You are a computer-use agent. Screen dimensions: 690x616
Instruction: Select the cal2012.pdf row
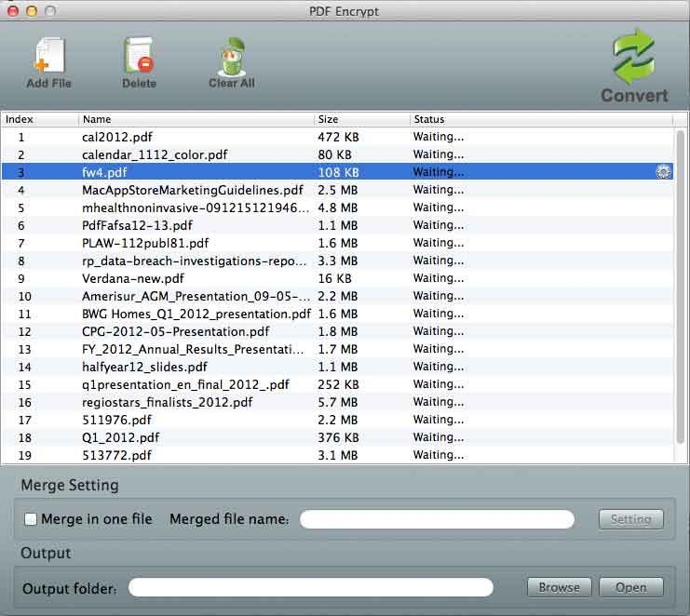(x=186, y=137)
